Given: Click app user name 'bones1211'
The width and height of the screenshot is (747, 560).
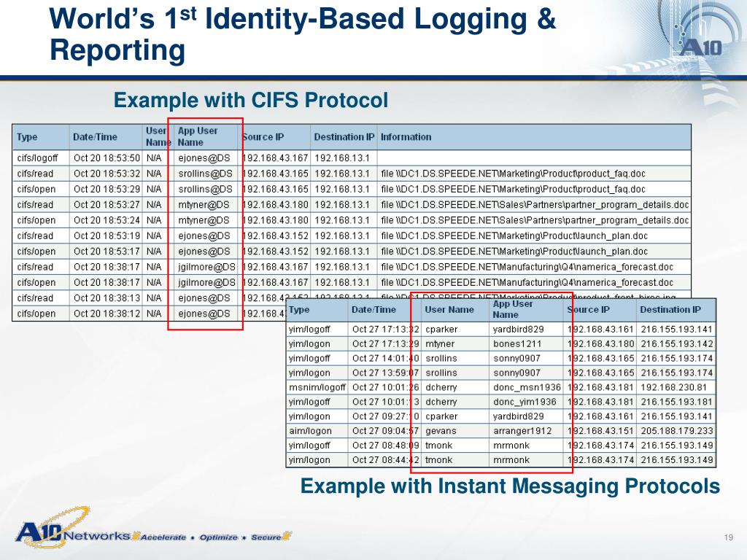Looking at the screenshot, I should 517,344.
